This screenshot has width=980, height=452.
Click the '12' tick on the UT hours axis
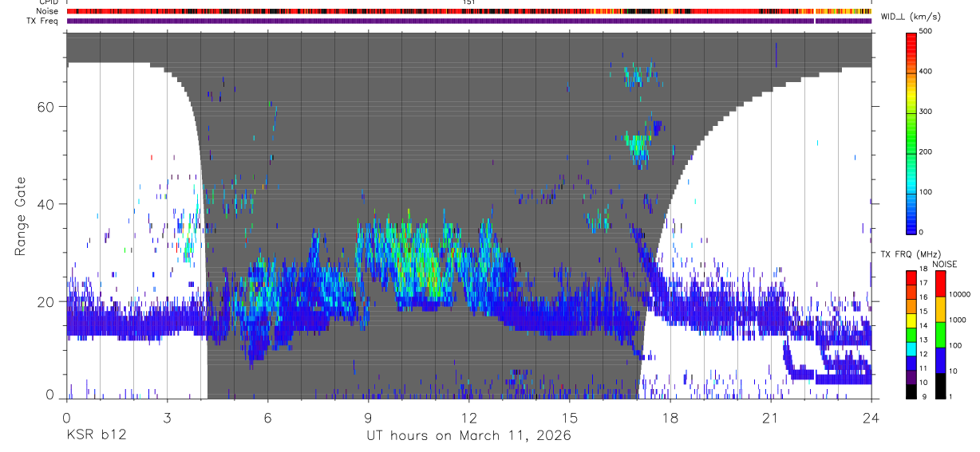[469, 417]
